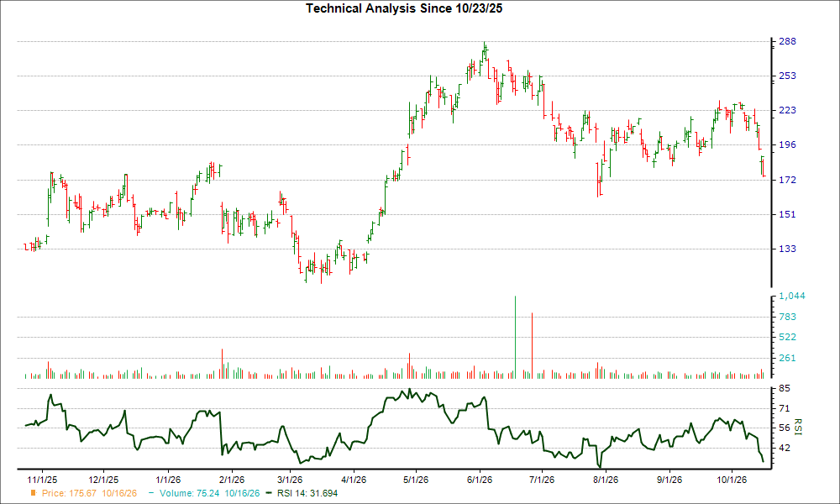The width and height of the screenshot is (840, 504).
Task: Select the 1/1/26 date label
Action: (168, 480)
